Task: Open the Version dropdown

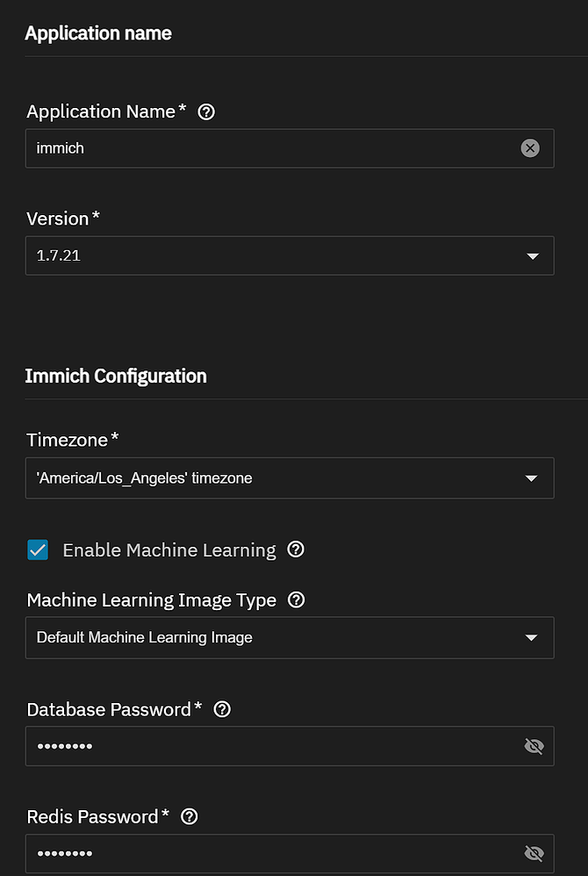Action: [x=533, y=255]
